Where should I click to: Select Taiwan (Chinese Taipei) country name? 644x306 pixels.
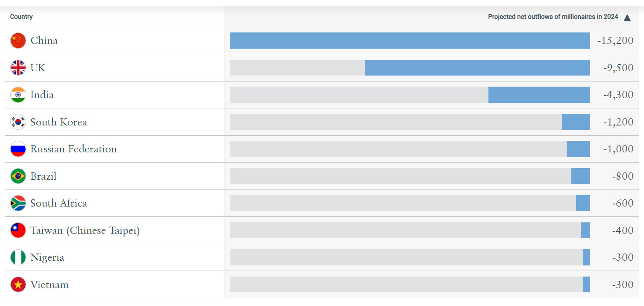(x=85, y=230)
